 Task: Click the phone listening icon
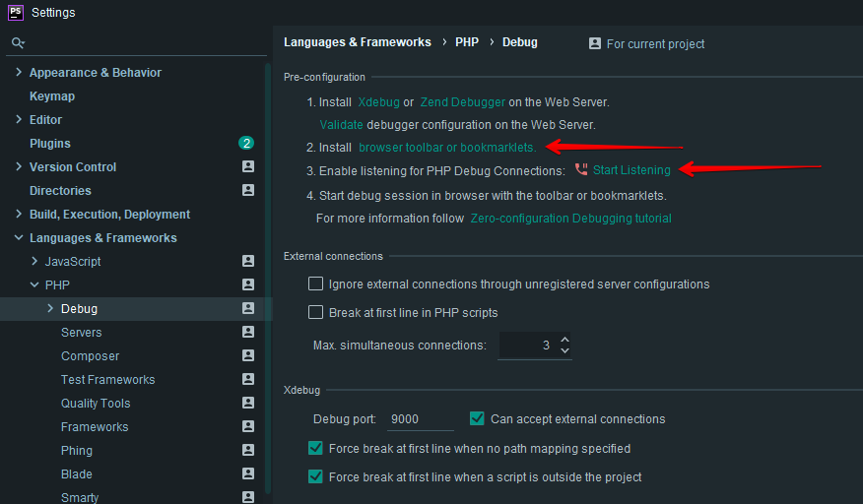pyautogui.click(x=581, y=169)
